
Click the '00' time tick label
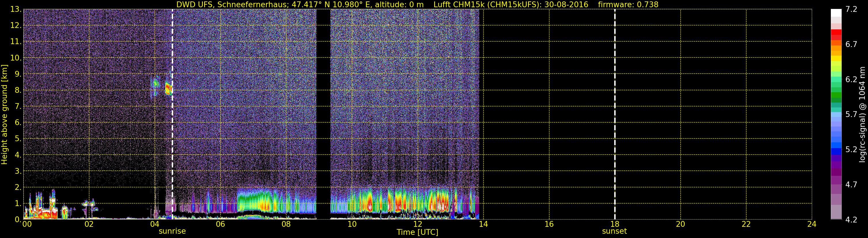[27, 224]
